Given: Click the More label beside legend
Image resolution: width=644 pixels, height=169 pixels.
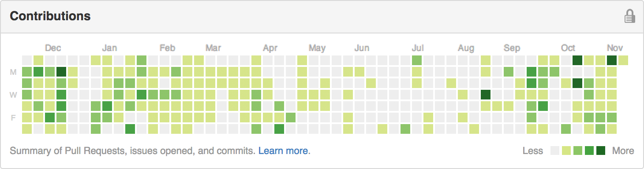Looking at the screenshot, I should click(623, 151).
